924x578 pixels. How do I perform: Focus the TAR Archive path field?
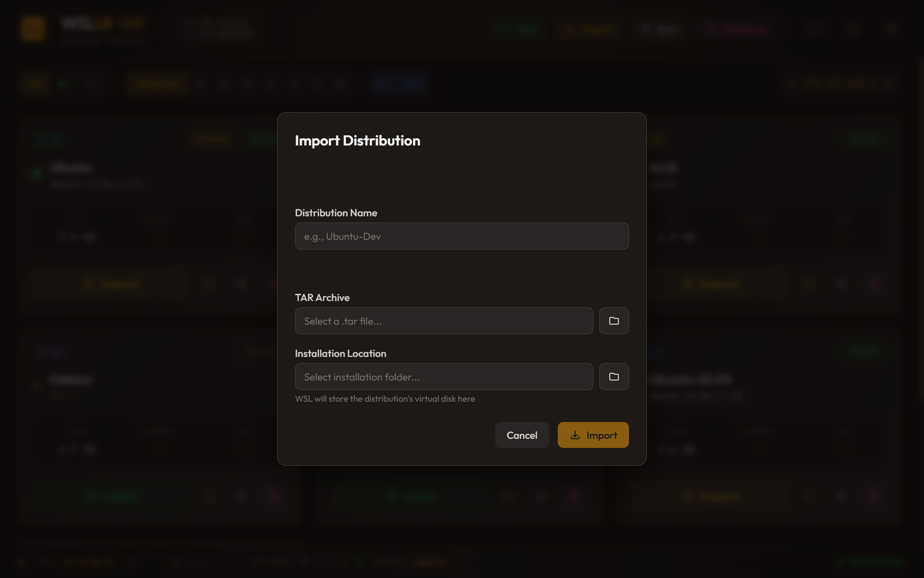click(x=444, y=321)
